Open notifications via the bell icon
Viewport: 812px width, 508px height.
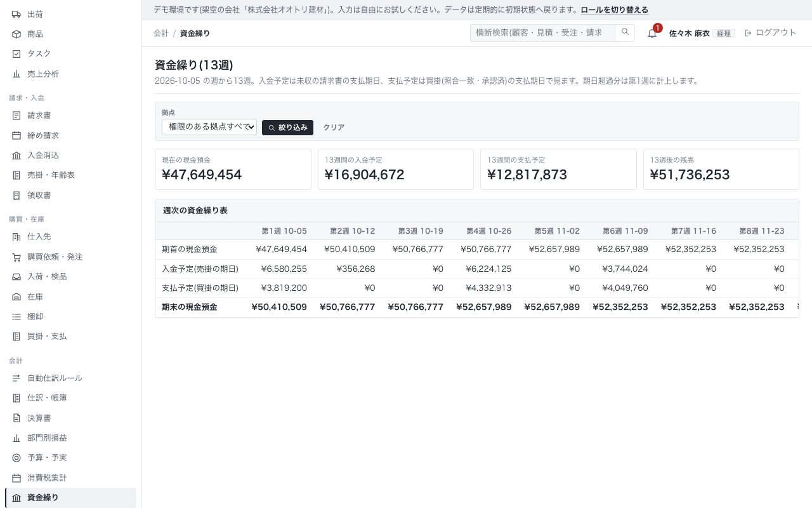click(652, 33)
